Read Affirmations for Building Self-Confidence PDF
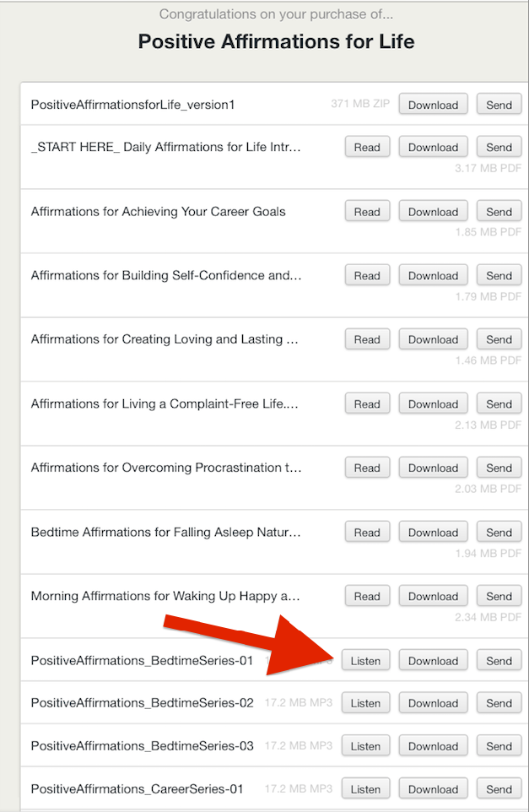The width and height of the screenshot is (529, 812). coord(367,275)
